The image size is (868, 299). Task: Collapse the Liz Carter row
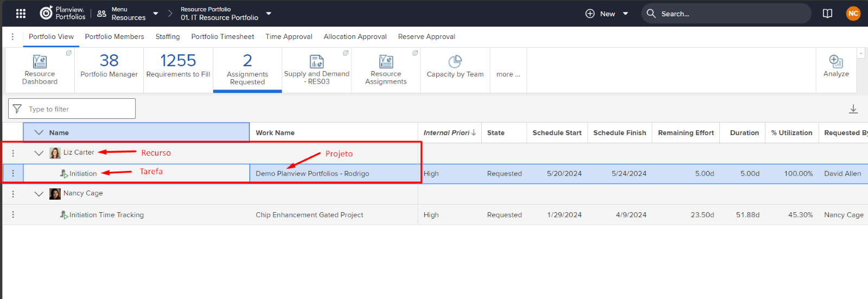coord(39,153)
